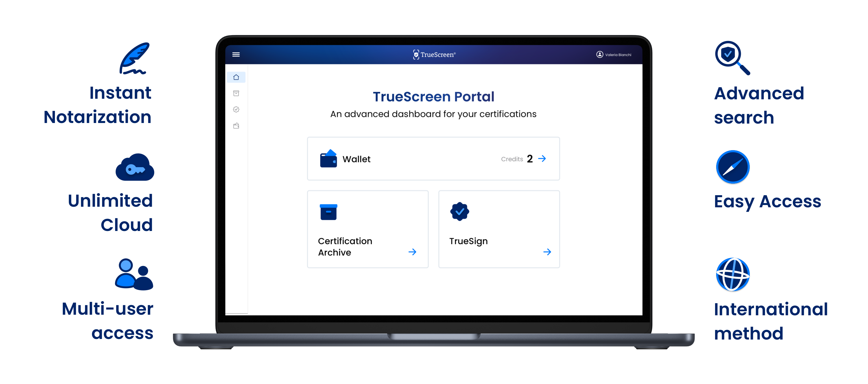Select the archive box icon on Certification Archive card
Image resolution: width=868 pixels, height=384 pixels.
coord(328,211)
